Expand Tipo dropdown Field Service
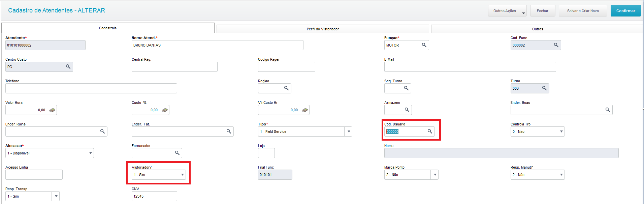644x204 pixels. click(349, 132)
